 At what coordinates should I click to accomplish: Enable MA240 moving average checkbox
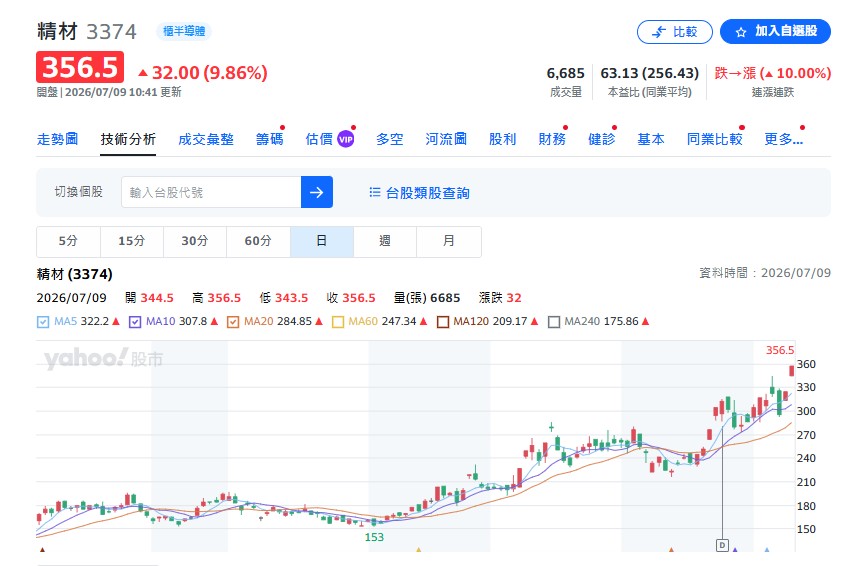(x=554, y=322)
